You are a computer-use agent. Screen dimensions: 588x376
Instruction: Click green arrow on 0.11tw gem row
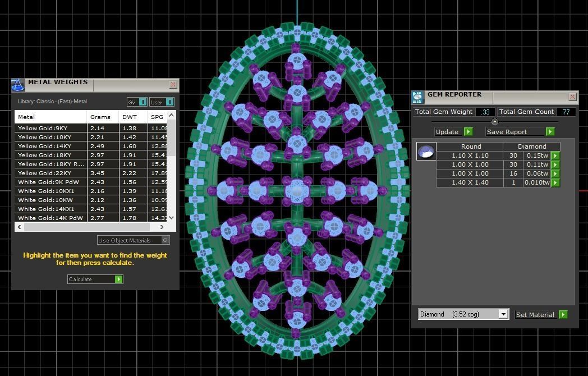[x=556, y=165]
